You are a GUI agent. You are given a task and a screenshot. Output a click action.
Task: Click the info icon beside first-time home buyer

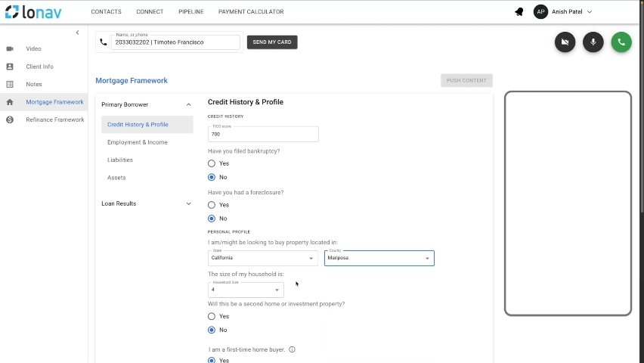click(292, 349)
